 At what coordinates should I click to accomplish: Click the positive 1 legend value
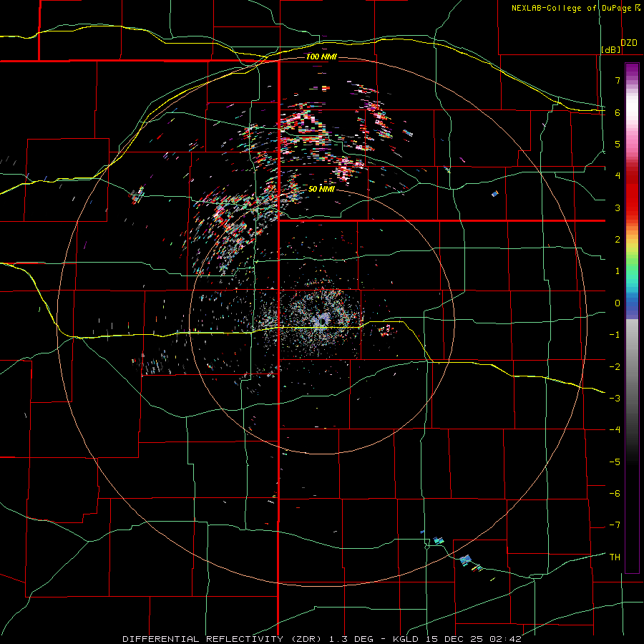(x=618, y=271)
